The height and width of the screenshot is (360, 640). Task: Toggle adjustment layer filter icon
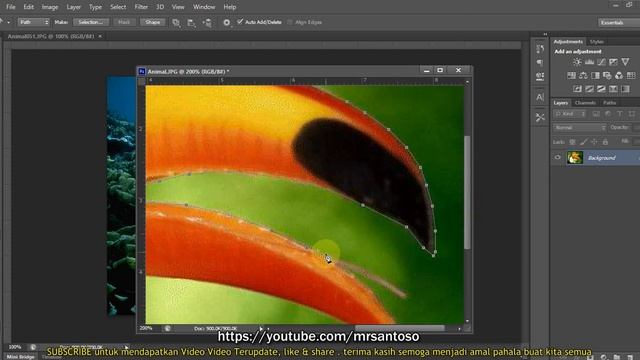(x=608, y=114)
